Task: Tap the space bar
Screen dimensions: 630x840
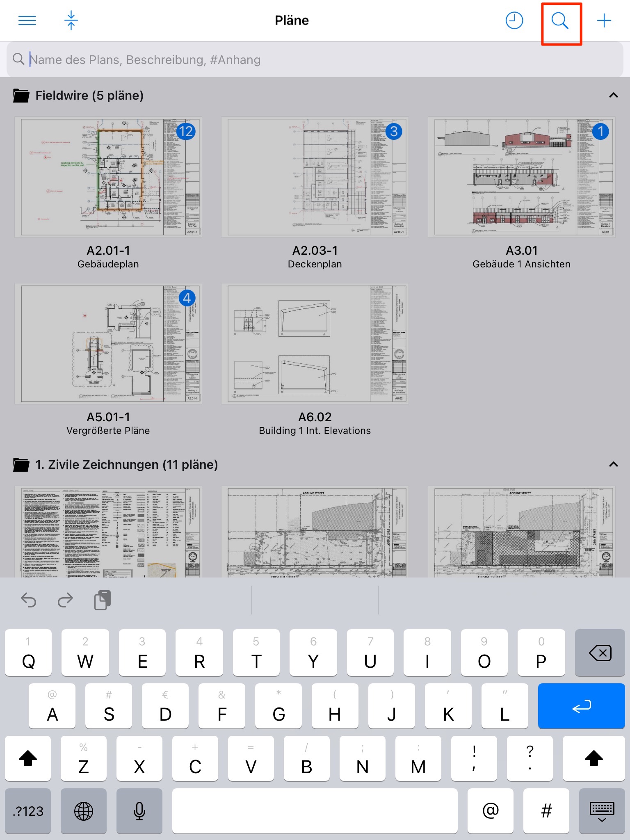Action: click(315, 811)
